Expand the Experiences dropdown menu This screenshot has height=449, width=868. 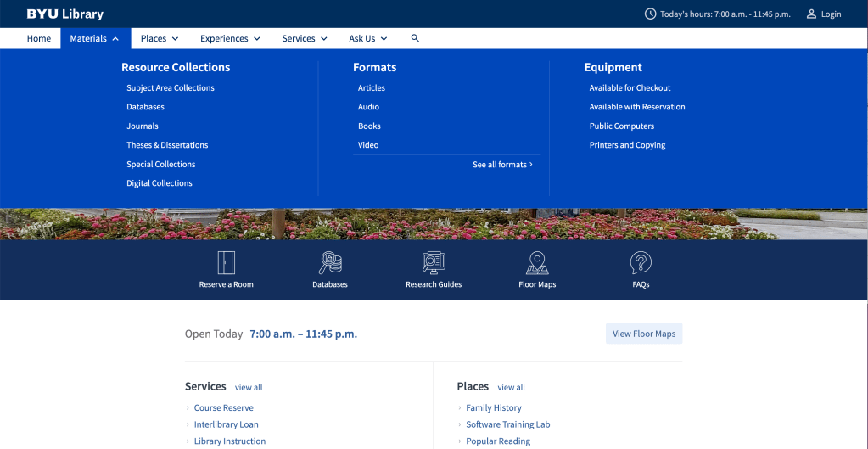click(230, 38)
